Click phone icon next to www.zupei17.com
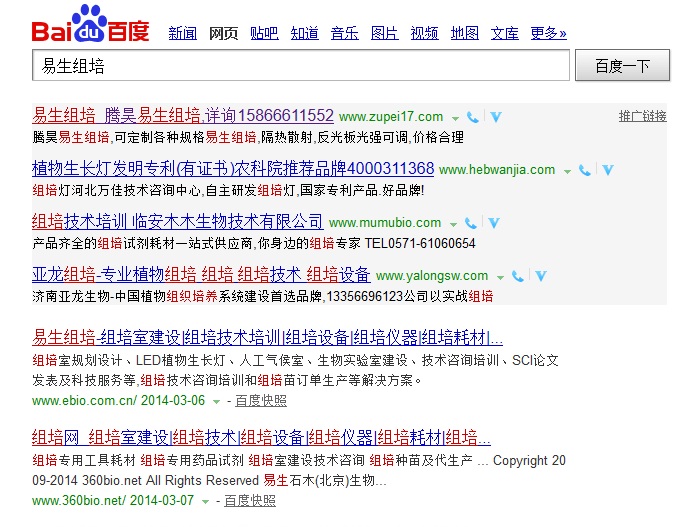 click(472, 117)
